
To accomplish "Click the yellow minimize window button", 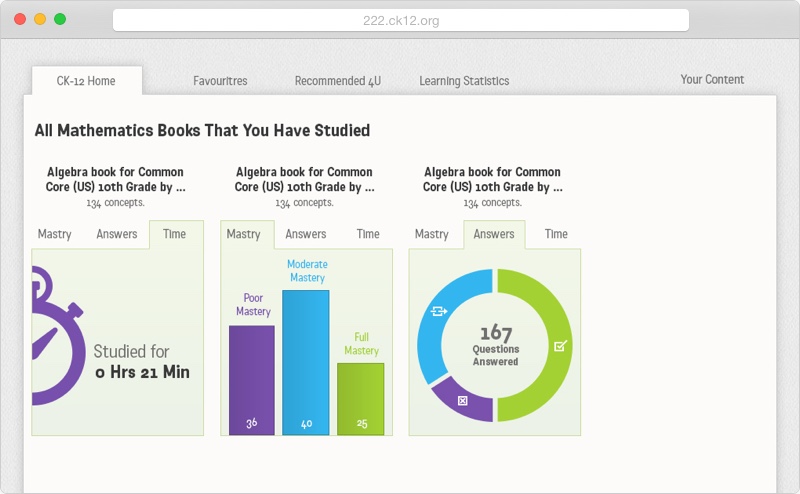I will [x=40, y=19].
